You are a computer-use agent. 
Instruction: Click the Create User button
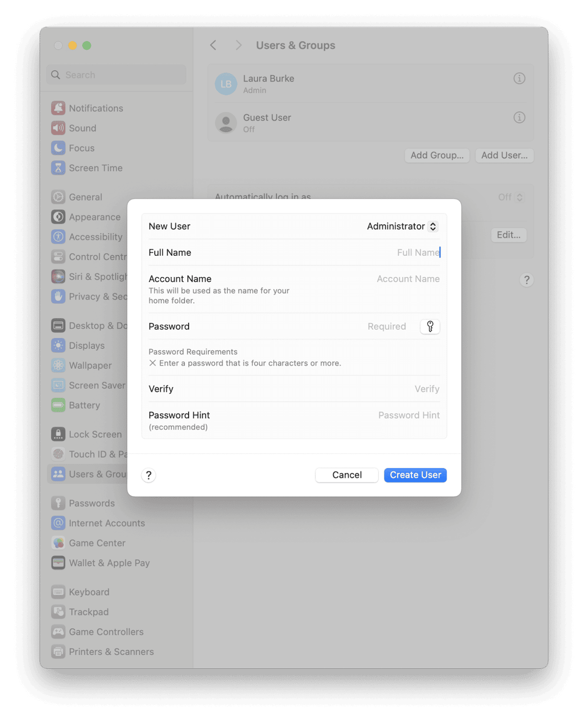click(415, 475)
